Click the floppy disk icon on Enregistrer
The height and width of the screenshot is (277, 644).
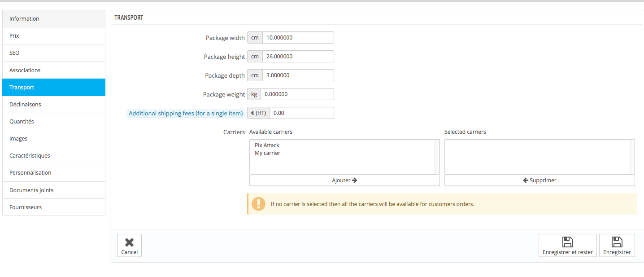(617, 242)
